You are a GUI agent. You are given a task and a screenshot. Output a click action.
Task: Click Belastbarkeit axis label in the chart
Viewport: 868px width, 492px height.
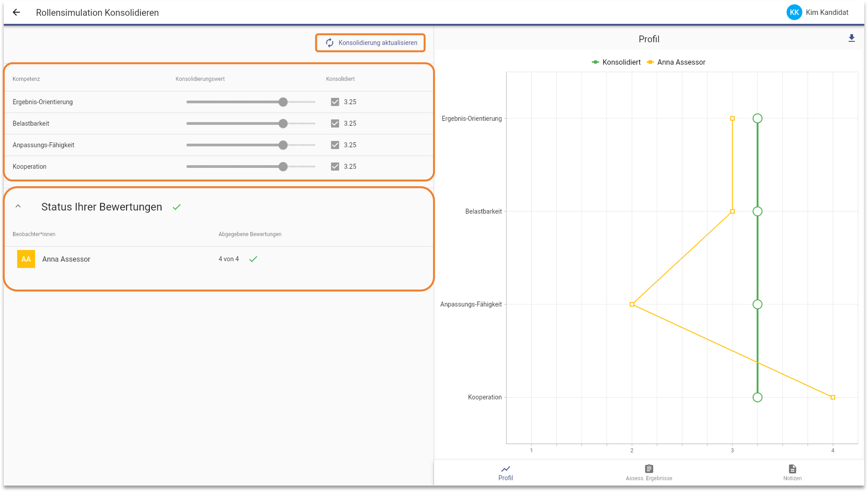click(483, 211)
